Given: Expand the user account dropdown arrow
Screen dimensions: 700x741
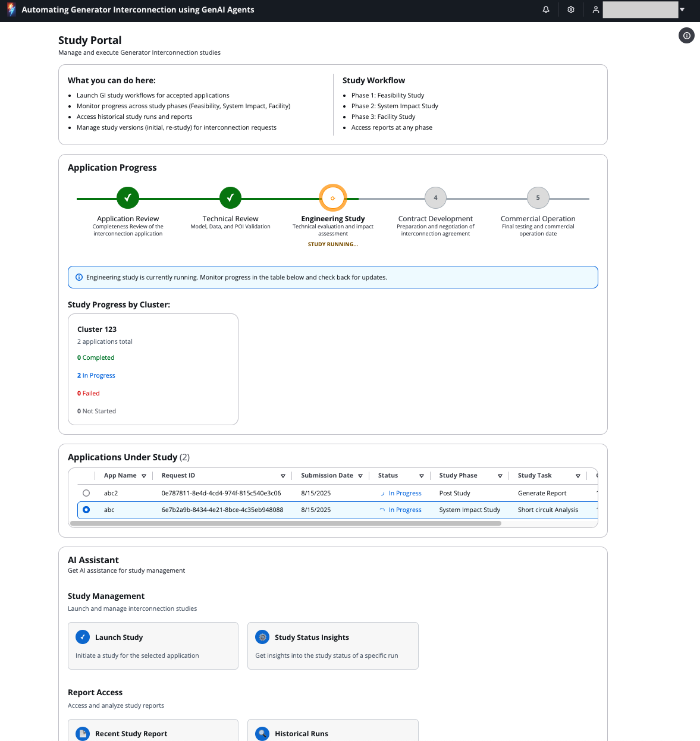Looking at the screenshot, I should 682,10.
